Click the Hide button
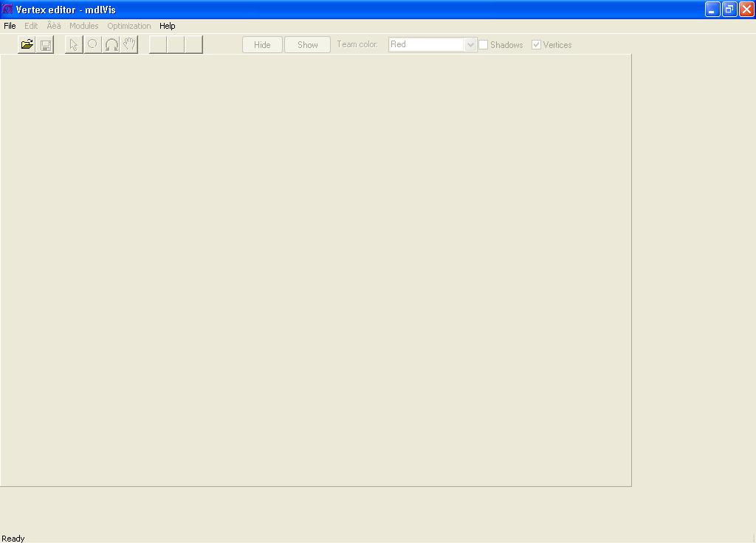 tap(262, 45)
